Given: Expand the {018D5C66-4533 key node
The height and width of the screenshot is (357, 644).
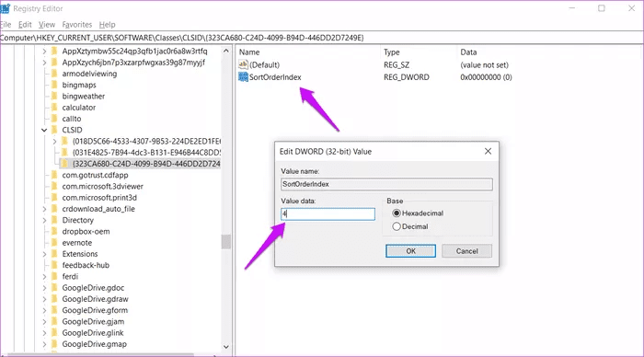Looking at the screenshot, I should point(54,142).
